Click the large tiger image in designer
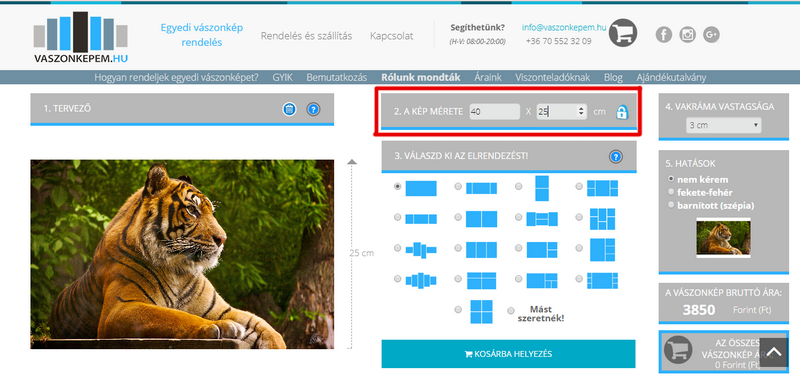Viewport: 800px width, 379px height. [182, 254]
